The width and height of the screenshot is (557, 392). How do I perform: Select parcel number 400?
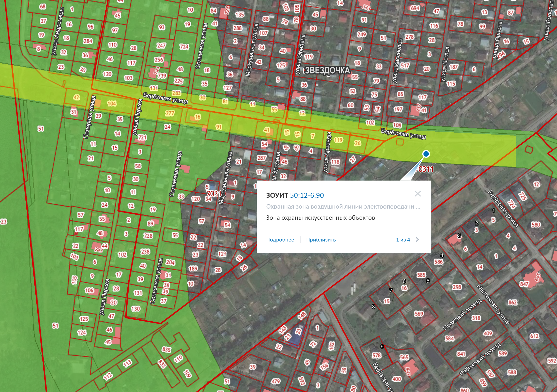396,379
